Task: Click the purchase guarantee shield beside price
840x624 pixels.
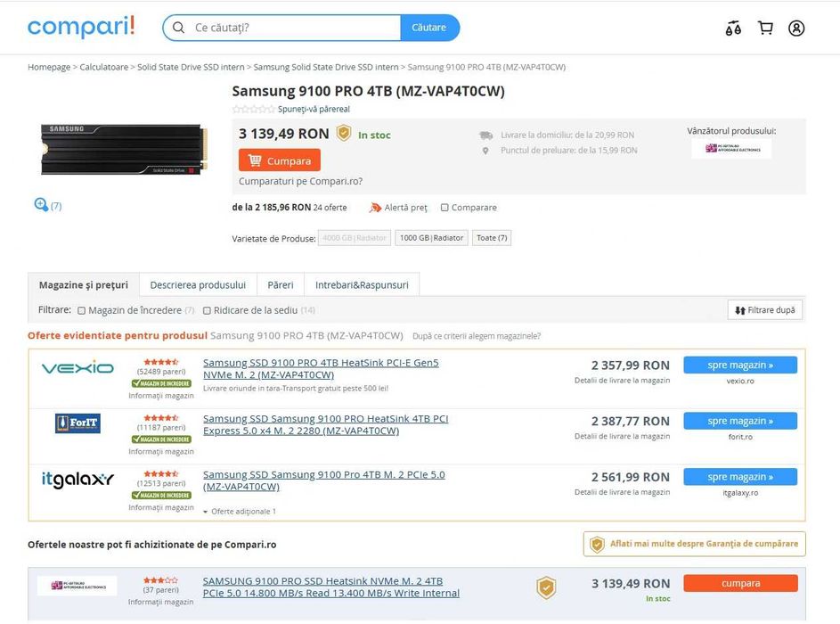Action: pyautogui.click(x=343, y=133)
